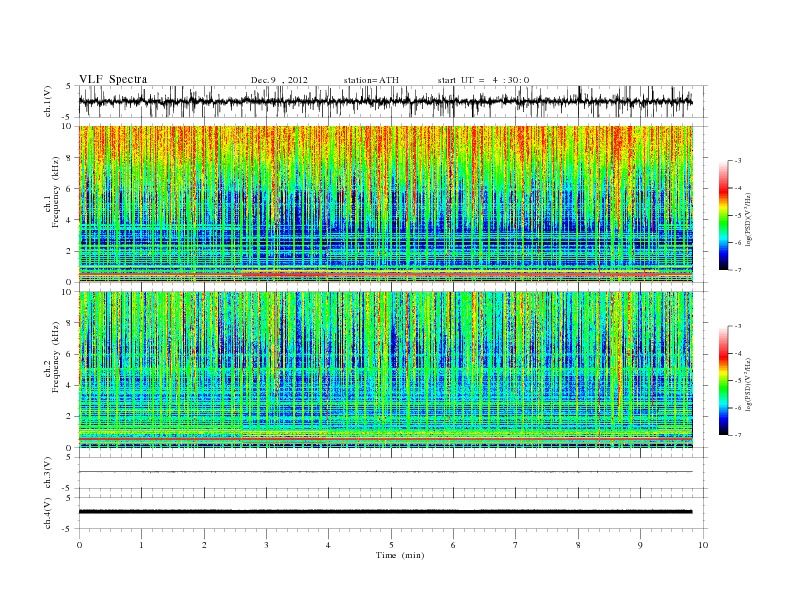Select the "Time (min)" axis title

pos(400,555)
